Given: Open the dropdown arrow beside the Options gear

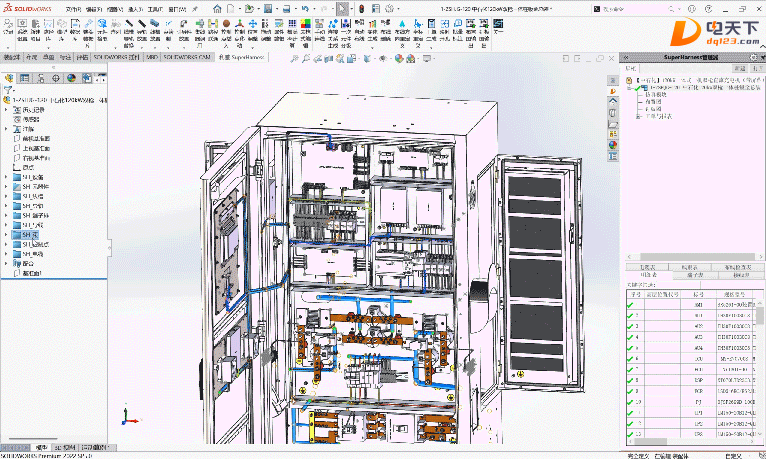Looking at the screenshot, I should pyautogui.click(x=398, y=9).
